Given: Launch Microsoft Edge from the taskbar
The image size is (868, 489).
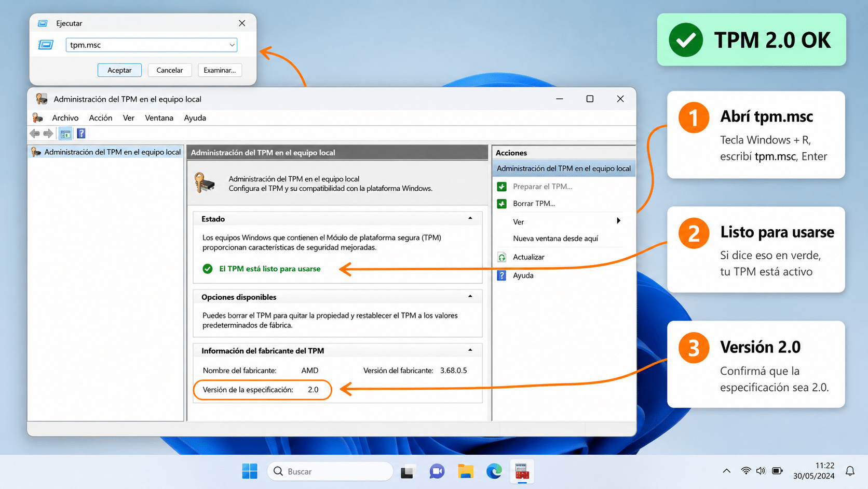Looking at the screenshot, I should pos(494,471).
